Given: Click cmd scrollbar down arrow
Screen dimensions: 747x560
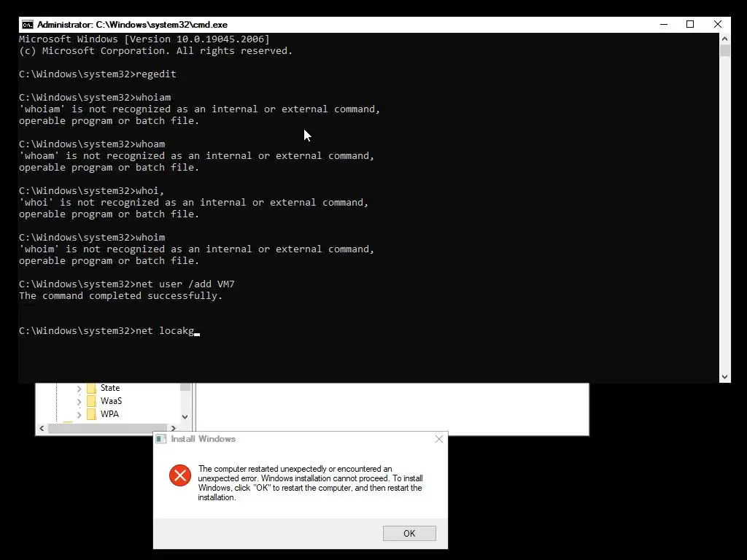Looking at the screenshot, I should pyautogui.click(x=724, y=377).
